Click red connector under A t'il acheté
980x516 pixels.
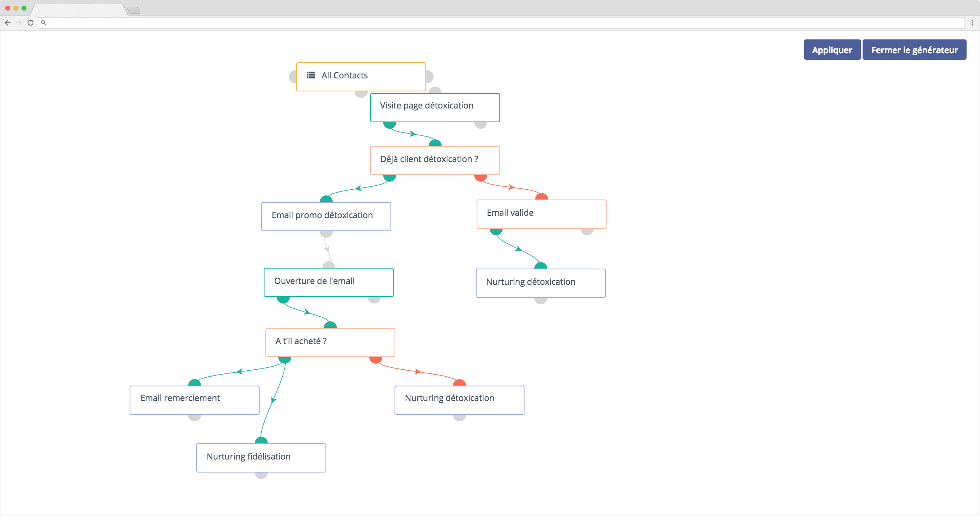375,360
